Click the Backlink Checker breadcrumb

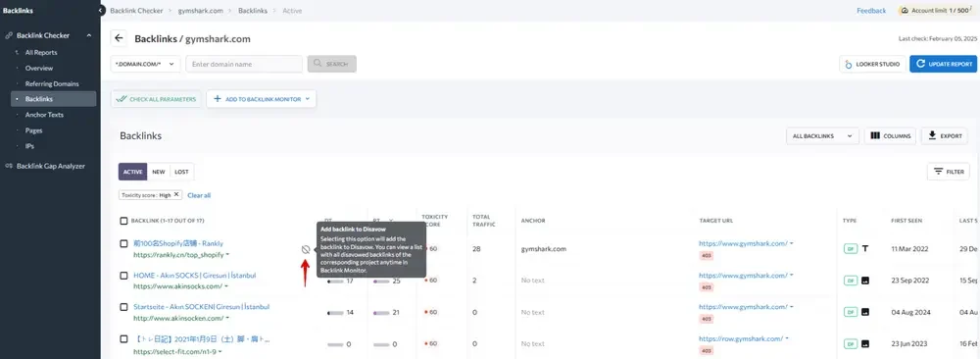[x=136, y=11]
